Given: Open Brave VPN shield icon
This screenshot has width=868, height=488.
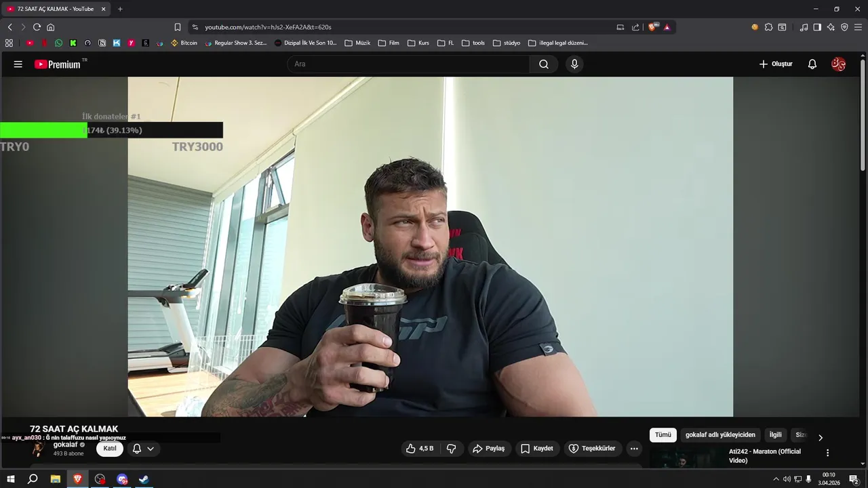Looking at the screenshot, I should [844, 27].
